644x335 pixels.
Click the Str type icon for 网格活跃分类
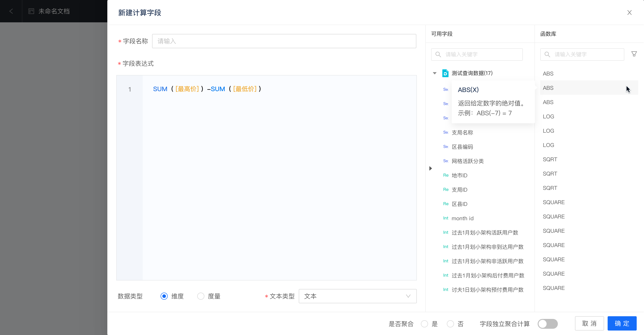coord(446,161)
